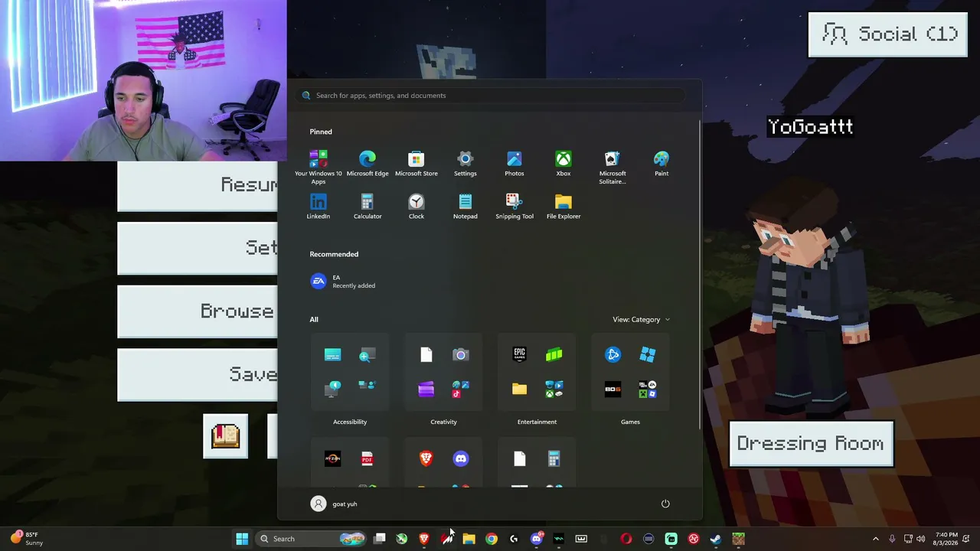Open the Games category label

[x=630, y=422]
